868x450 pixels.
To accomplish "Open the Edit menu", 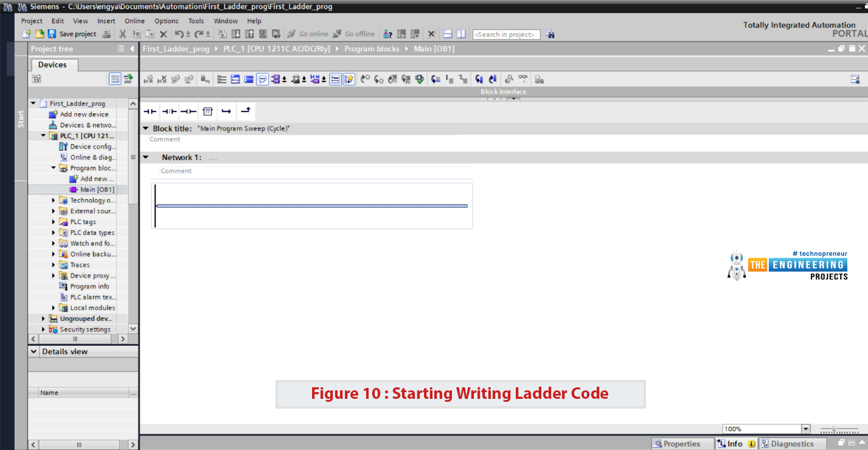I will (x=58, y=21).
